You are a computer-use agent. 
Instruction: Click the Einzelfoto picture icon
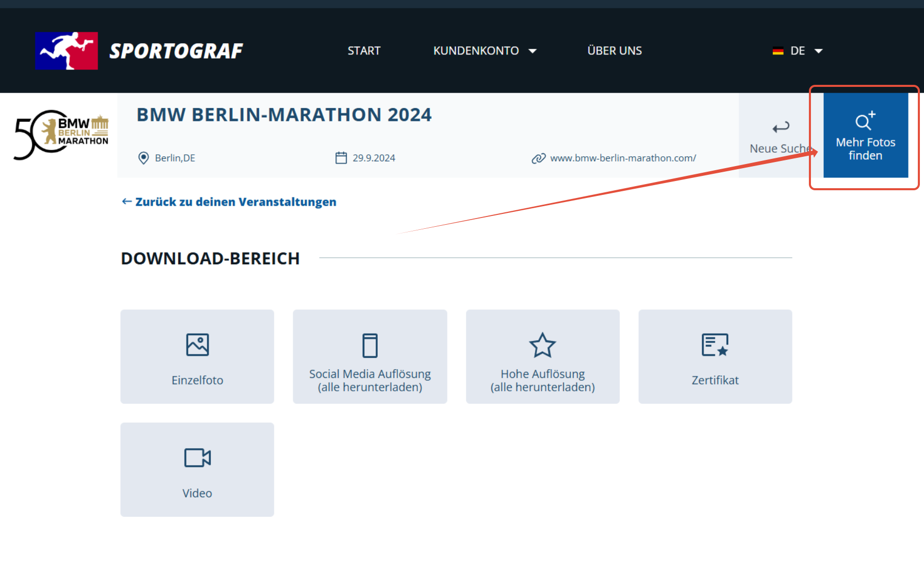coord(197,345)
